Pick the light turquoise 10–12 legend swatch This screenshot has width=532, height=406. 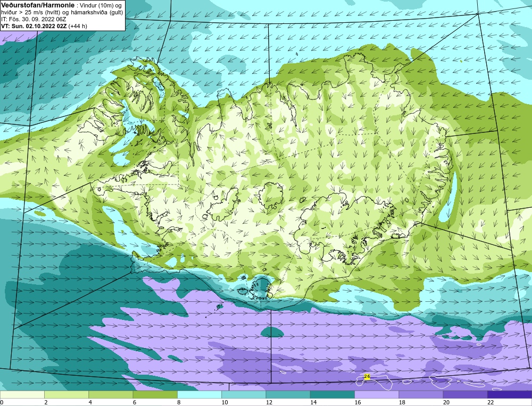(244, 394)
